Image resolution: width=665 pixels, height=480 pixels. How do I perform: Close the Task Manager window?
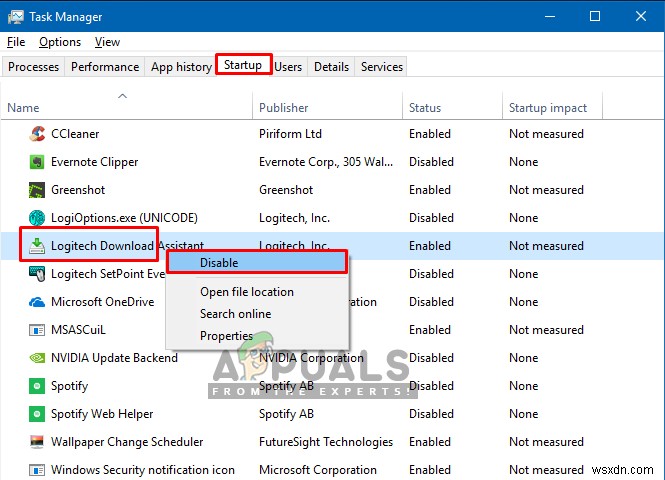pos(641,17)
